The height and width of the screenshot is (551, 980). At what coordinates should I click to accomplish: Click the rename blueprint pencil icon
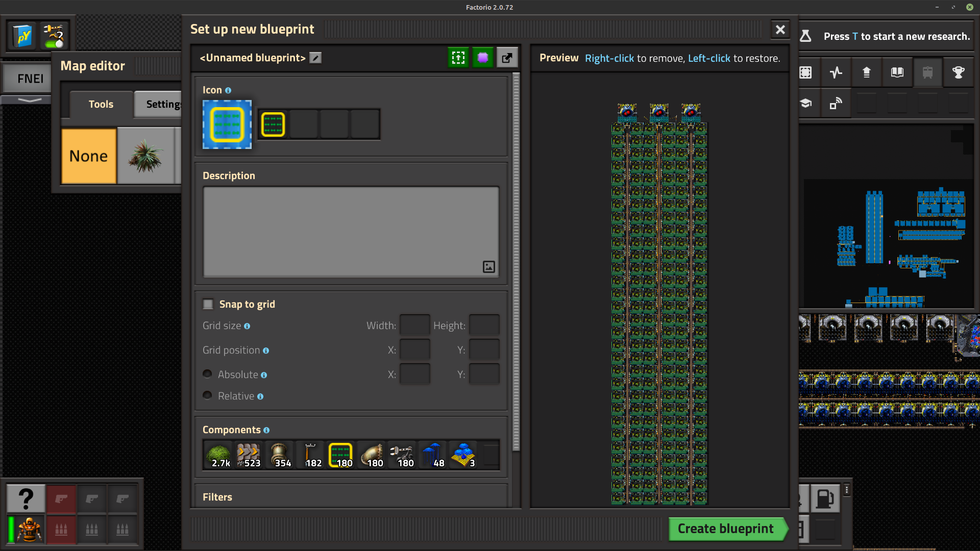[x=315, y=58]
